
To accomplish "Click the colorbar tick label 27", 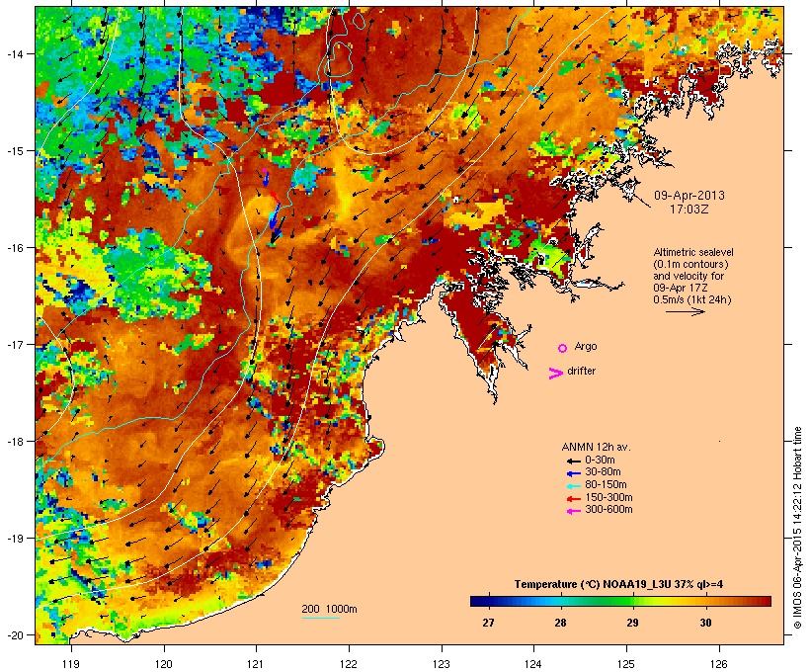I will point(488,623).
